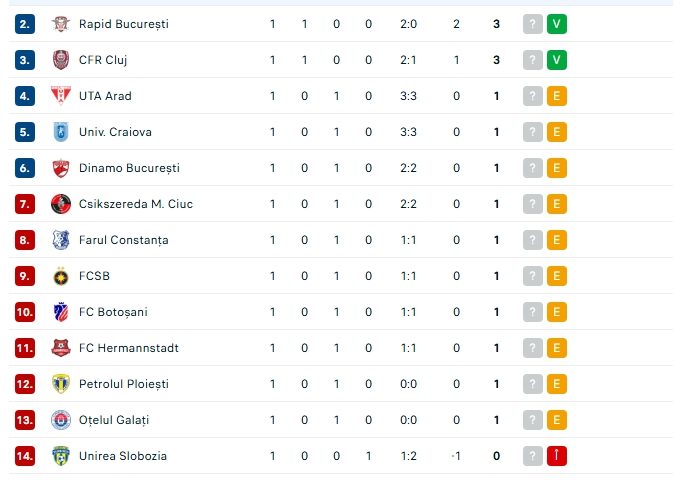The height and width of the screenshot is (480, 682).
Task: Click orange E form badge for FCSB
Action: [557, 276]
